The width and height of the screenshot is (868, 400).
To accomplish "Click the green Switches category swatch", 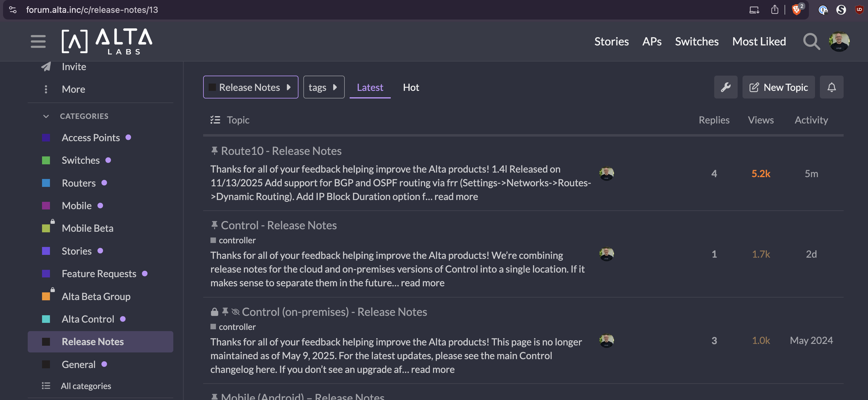I will pos(46,160).
